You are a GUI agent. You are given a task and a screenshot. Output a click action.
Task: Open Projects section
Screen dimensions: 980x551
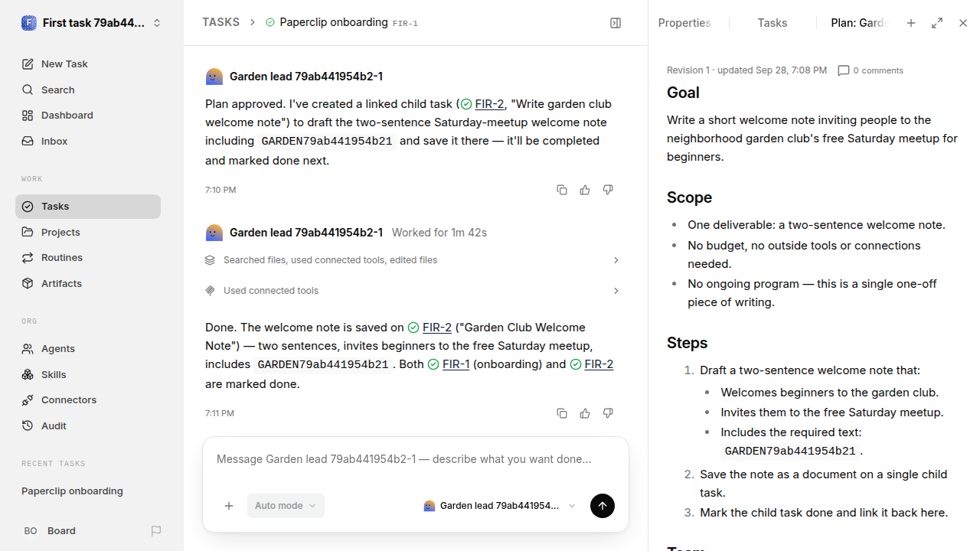(88, 232)
